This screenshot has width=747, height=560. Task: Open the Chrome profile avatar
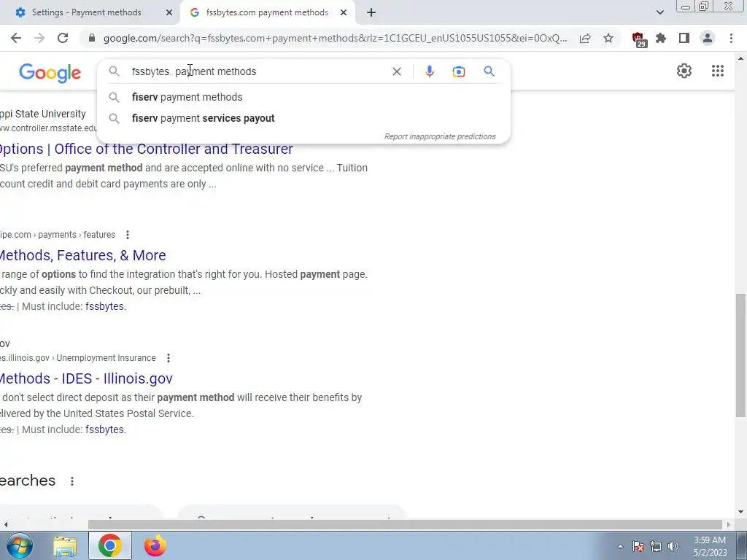708,38
